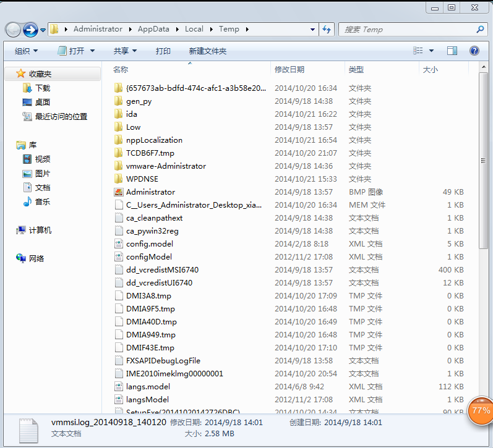Expand the arrow after Temp in breadcrumb
493x448 pixels.
coord(247,29)
